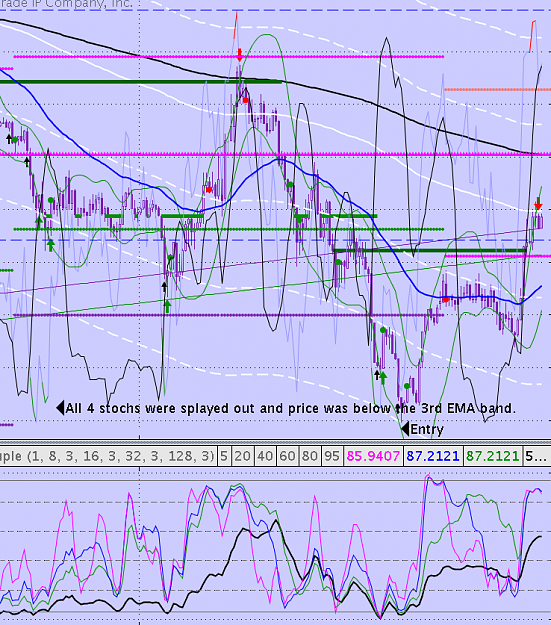Click the green 87.2121 stochastic value
The height and width of the screenshot is (625, 551).
[492, 456]
